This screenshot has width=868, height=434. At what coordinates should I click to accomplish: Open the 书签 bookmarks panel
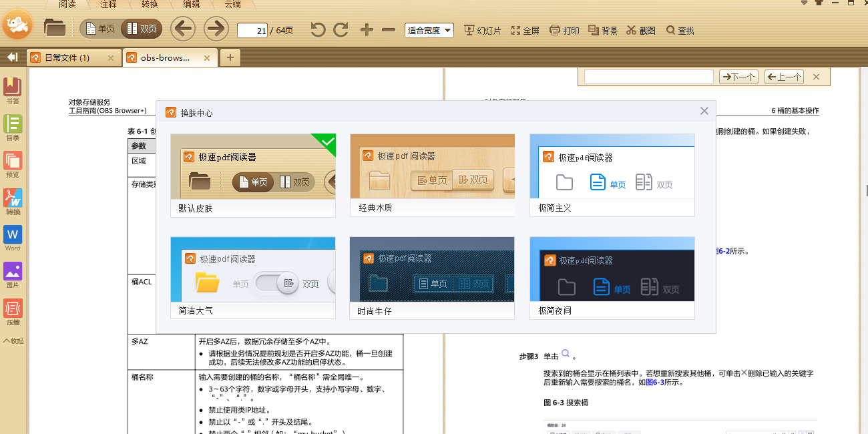pos(13,91)
